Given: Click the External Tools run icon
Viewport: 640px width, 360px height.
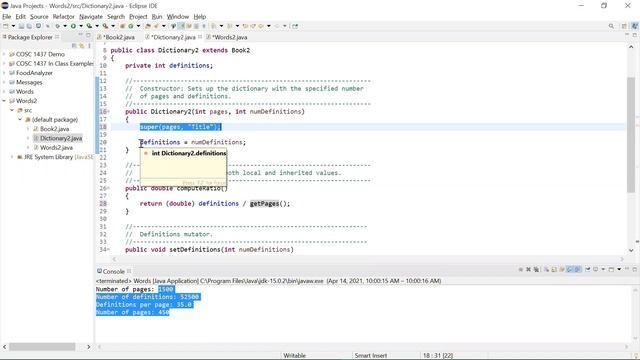Looking at the screenshot, I should (x=105, y=26).
